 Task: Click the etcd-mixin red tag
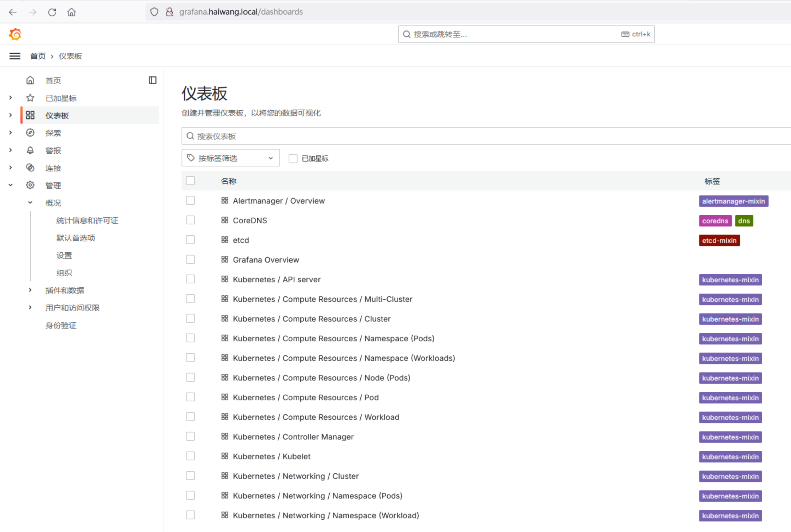[719, 240]
